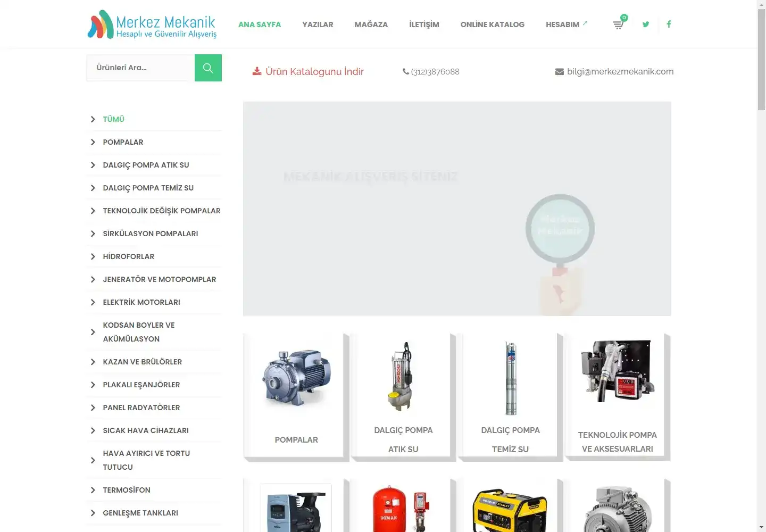
Task: Click the green search magnifier button
Action: pos(208,68)
